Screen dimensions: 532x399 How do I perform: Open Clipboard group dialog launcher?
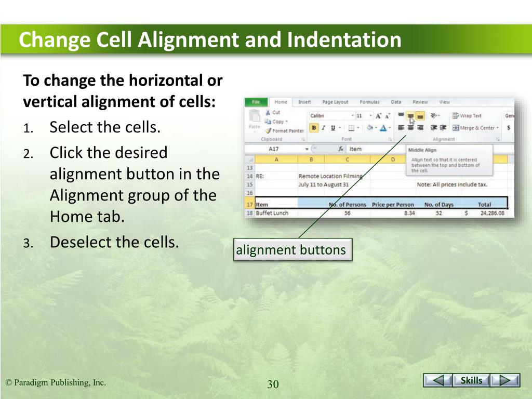[303, 139]
